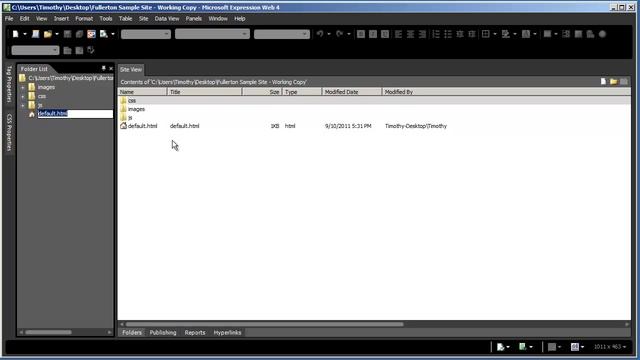Sort by the Modified By column header

(x=506, y=92)
